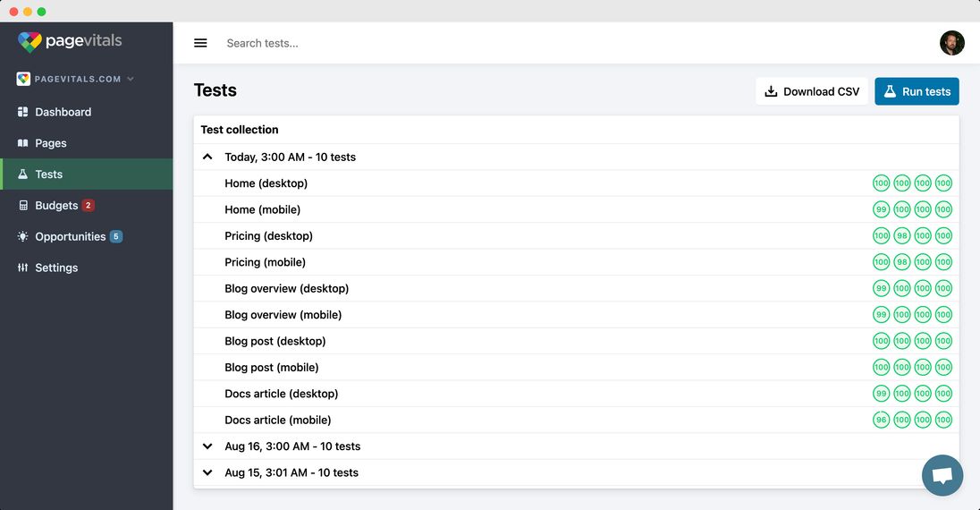This screenshot has width=980, height=510.
Task: Click the PageVitals logo
Action: [70, 41]
